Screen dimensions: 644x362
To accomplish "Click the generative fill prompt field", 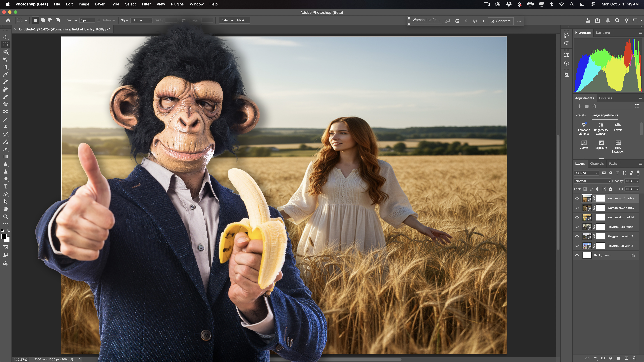I will 427,20.
